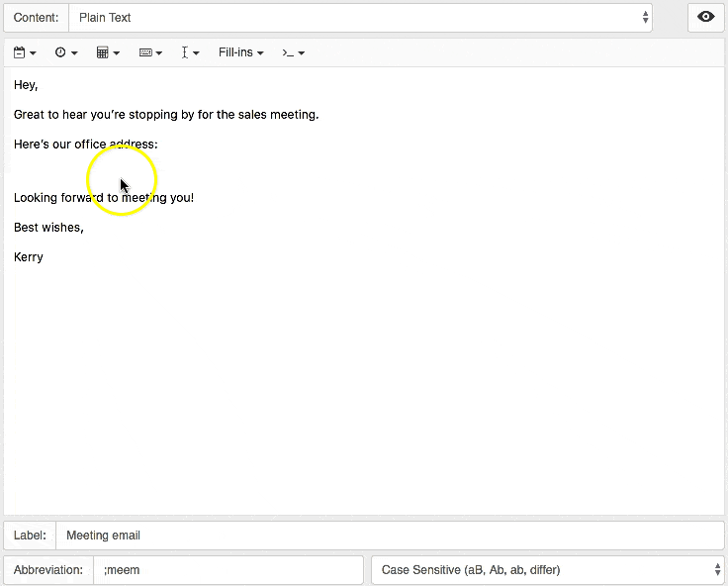Open the date/time math calculator menu
This screenshot has height=586, width=728.
[x=108, y=52]
